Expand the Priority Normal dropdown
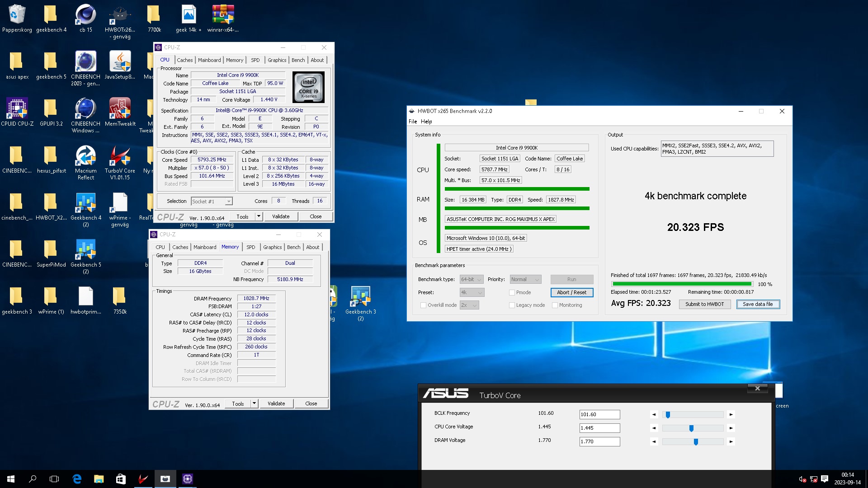Screen dimensions: 868x488 [x=525, y=279]
